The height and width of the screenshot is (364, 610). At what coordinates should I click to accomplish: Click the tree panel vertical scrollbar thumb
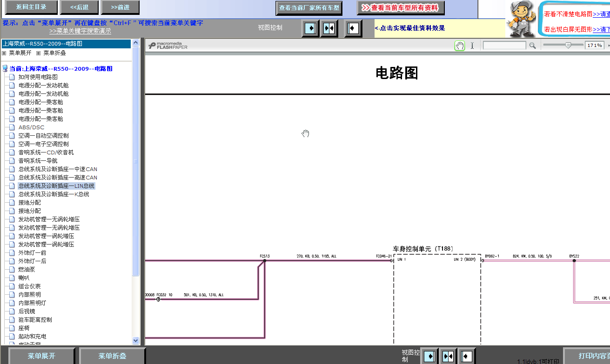click(136, 161)
